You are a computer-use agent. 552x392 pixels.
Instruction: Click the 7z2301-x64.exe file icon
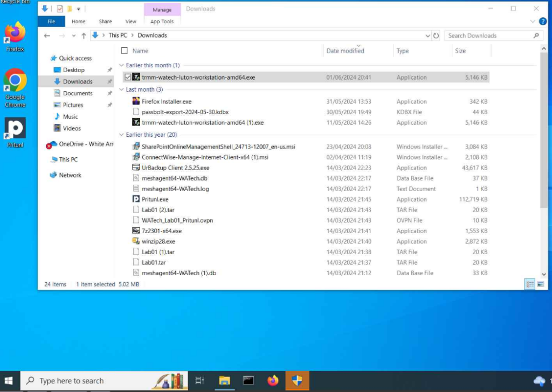tap(136, 230)
